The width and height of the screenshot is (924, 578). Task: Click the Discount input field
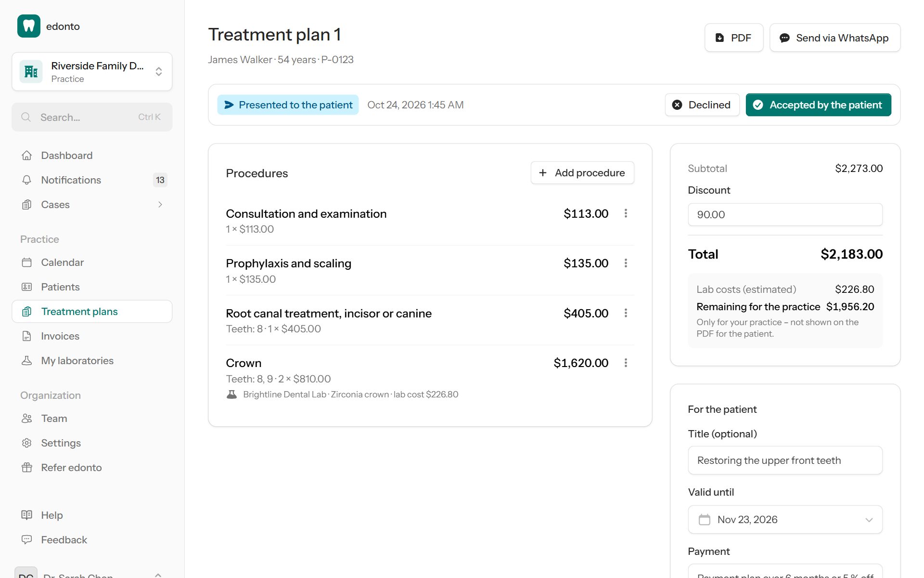point(785,214)
